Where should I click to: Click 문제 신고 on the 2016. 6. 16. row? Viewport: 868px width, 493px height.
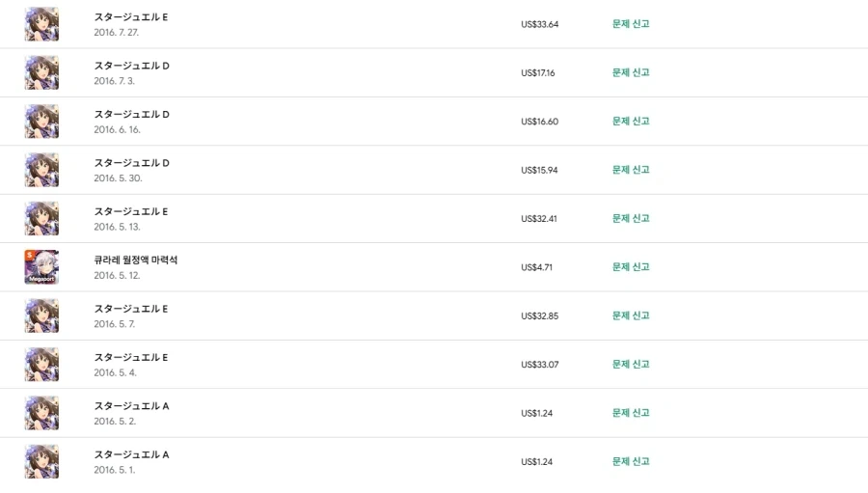pos(631,122)
